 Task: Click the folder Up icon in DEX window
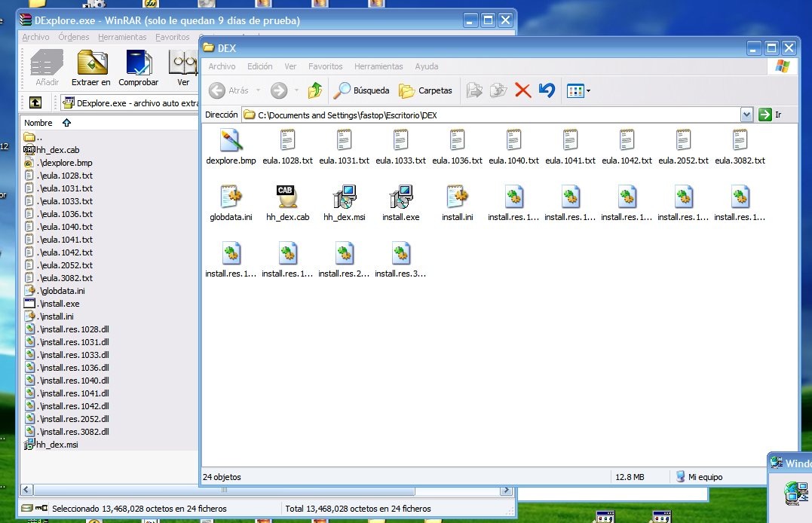click(x=315, y=90)
